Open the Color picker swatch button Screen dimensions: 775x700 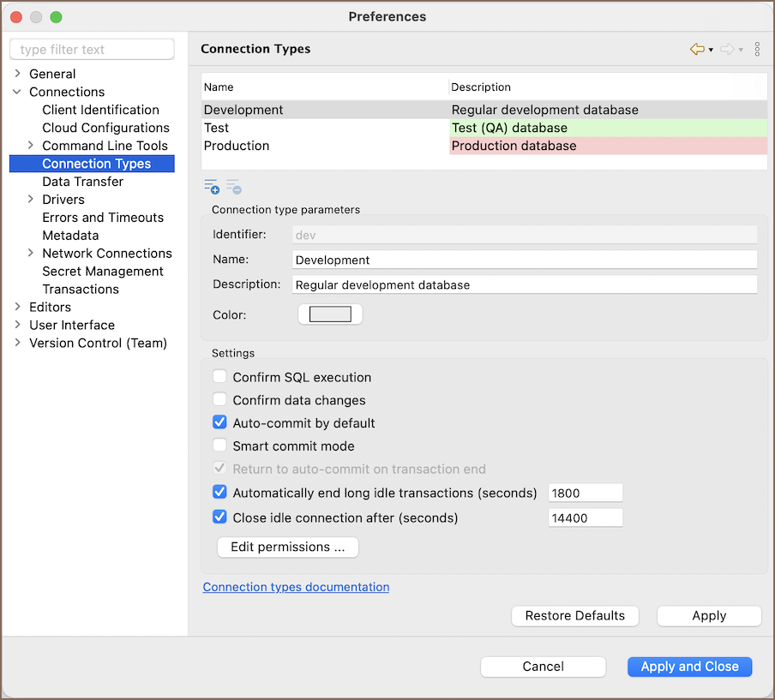click(x=330, y=314)
